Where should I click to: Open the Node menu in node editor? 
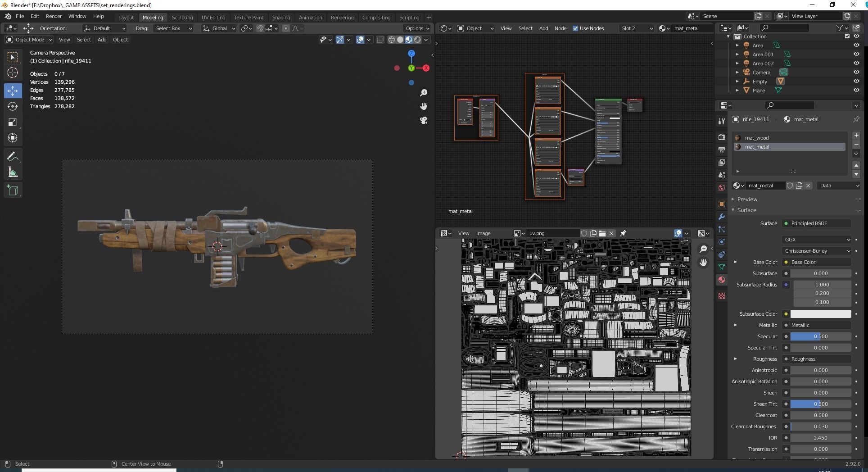[560, 28]
